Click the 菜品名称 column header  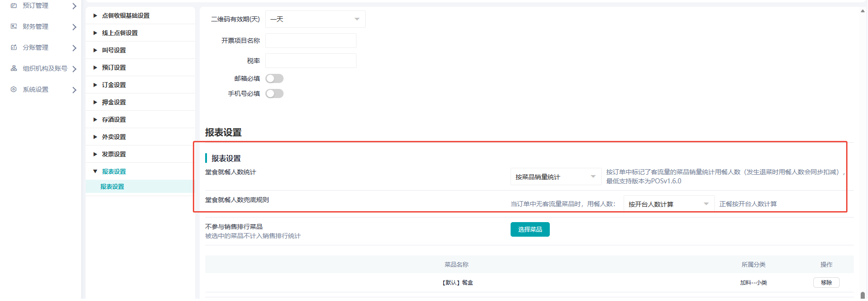point(457,265)
